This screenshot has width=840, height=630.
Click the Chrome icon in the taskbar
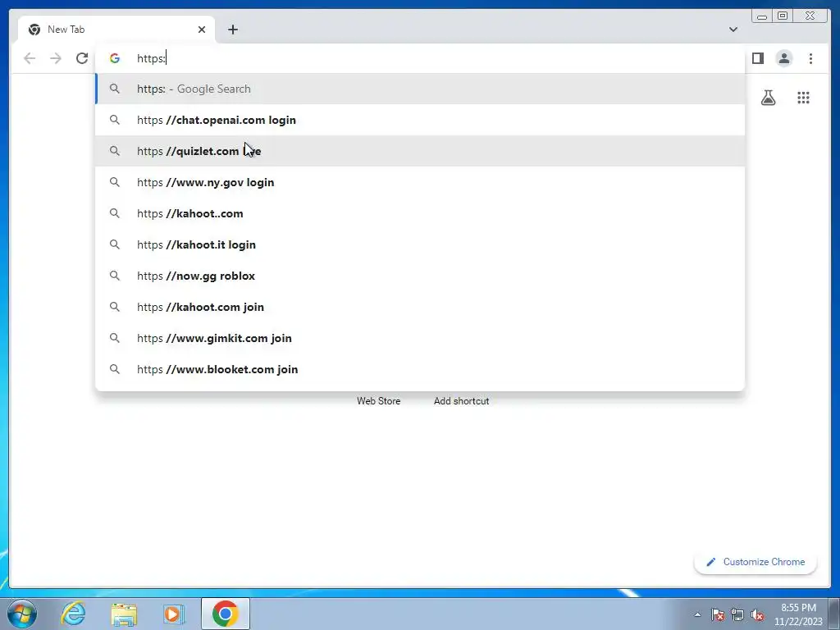pyautogui.click(x=226, y=614)
